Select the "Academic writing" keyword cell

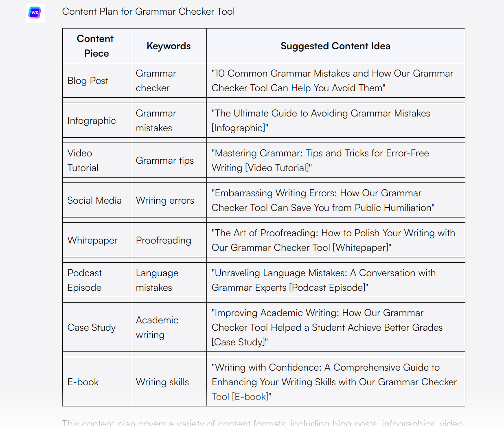coord(157,327)
